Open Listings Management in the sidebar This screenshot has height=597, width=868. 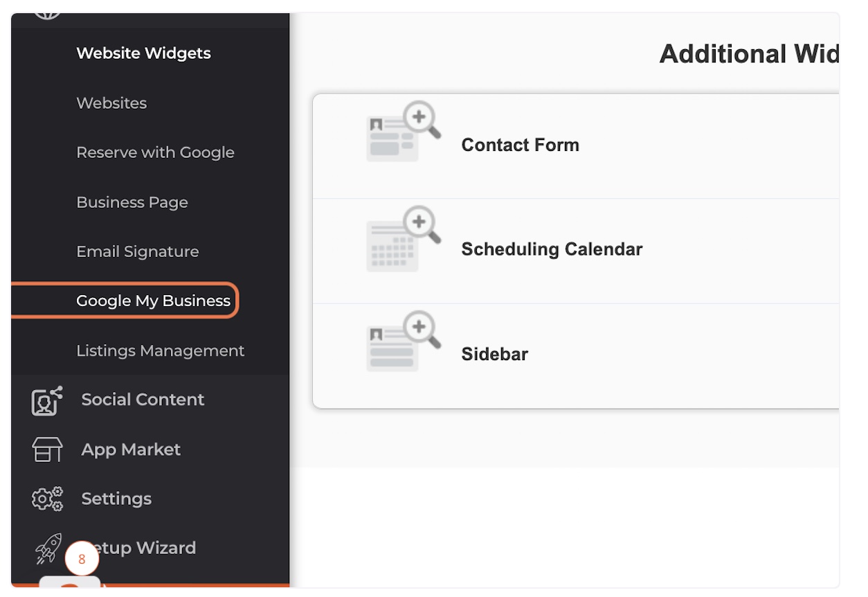coord(161,350)
